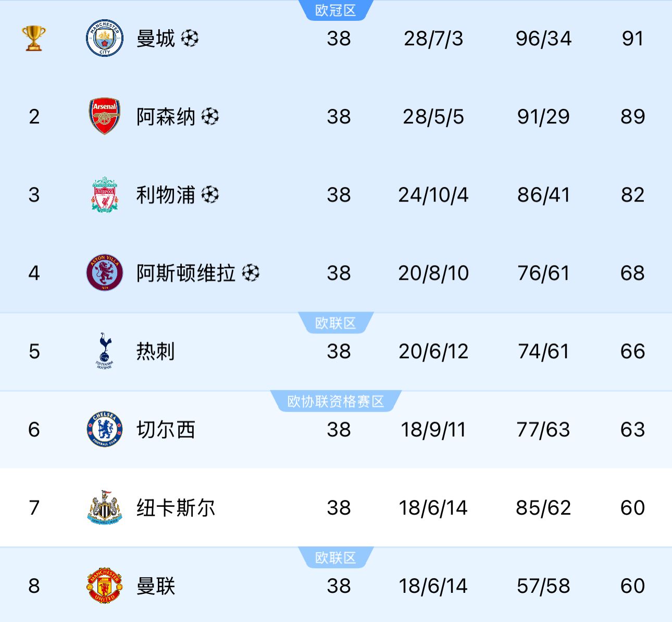Open the 利物浦 team name link
The width and height of the screenshot is (672, 622).
pos(166,195)
